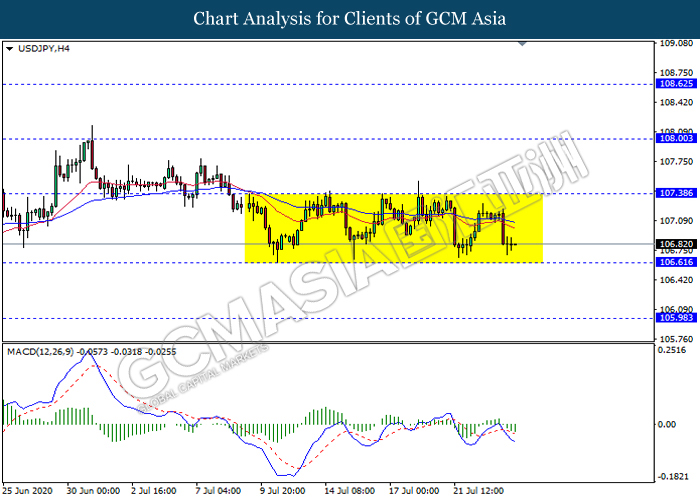Image resolution: width=700 pixels, height=500 pixels.
Task: Click the 108.750 axis value
Action: point(676,73)
